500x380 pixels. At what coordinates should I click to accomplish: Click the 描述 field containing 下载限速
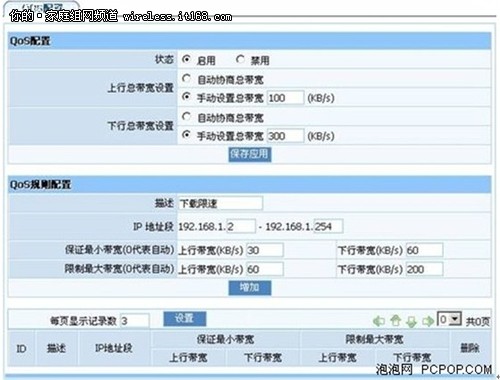pos(220,203)
